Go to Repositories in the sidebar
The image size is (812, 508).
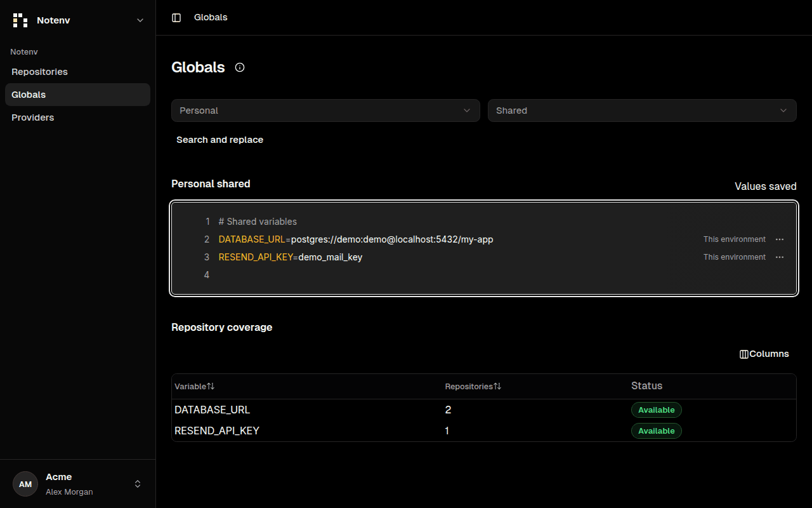[x=77, y=72]
